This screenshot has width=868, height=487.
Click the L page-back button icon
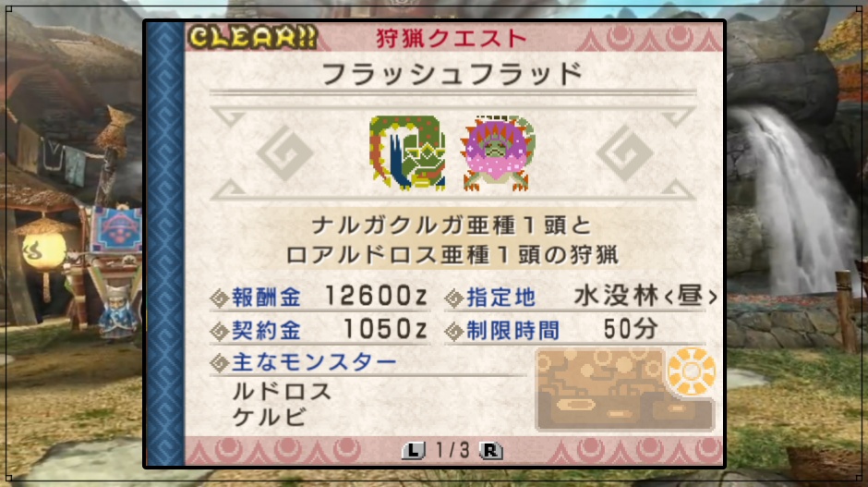(x=414, y=450)
